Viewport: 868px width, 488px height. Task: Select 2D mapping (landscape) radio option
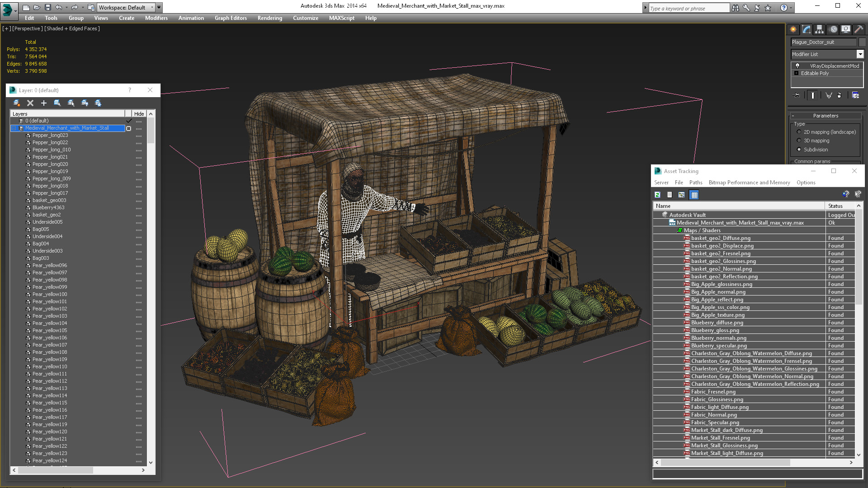click(x=799, y=132)
